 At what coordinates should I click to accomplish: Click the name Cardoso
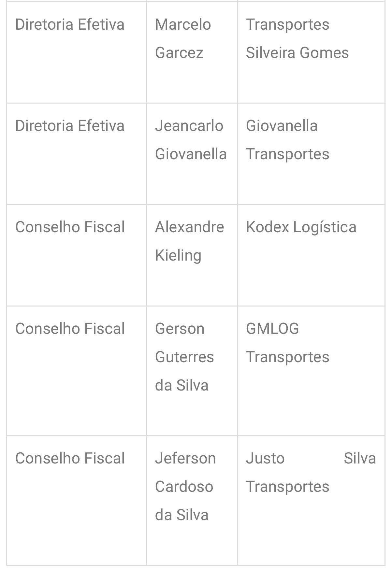[184, 487]
